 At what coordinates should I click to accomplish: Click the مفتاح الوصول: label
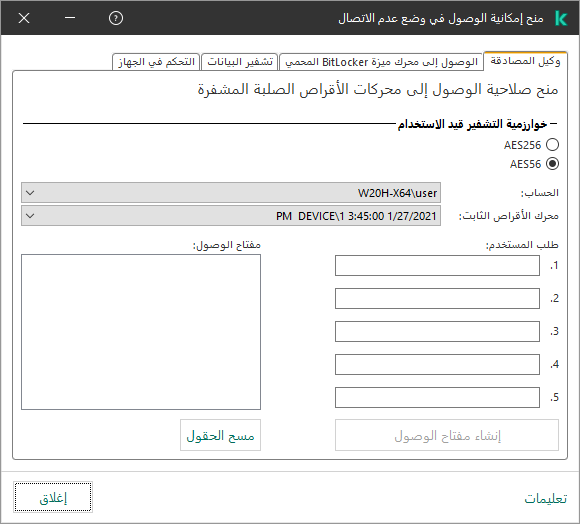pyautogui.click(x=227, y=245)
